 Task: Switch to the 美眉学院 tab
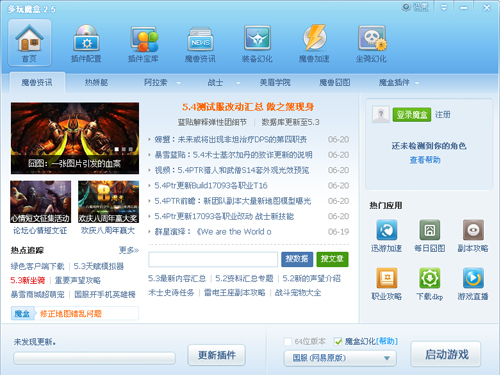(275, 82)
